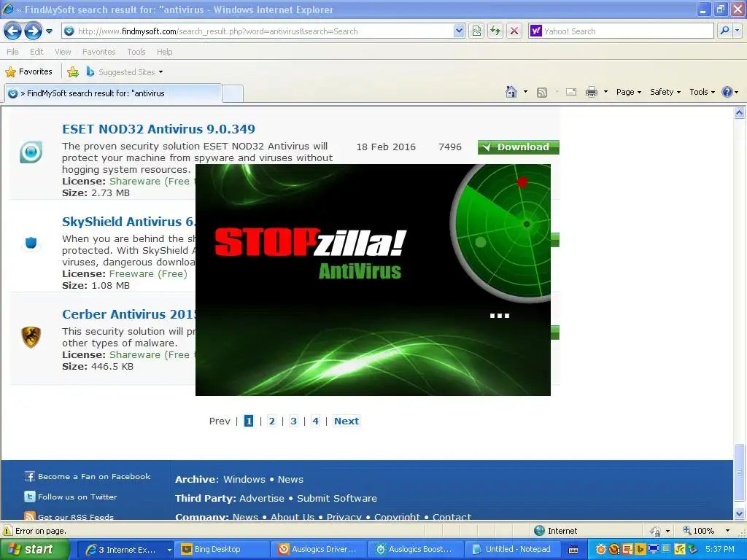The width and height of the screenshot is (747, 560).
Task: Refresh the page with green arrows
Action: coord(495,31)
